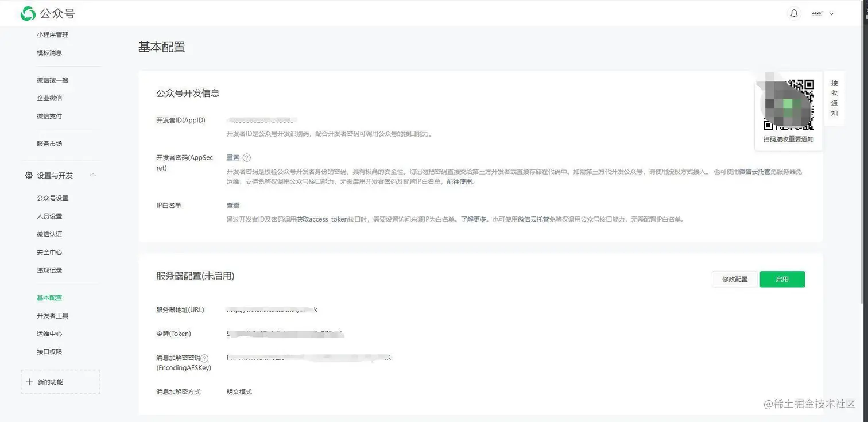Go to 接口权限
Screen dimensions: 868x422
[x=49, y=352]
